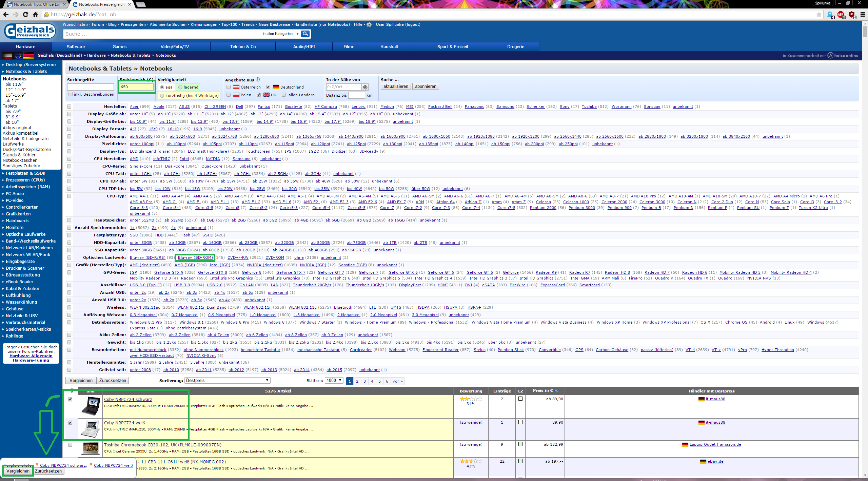Expand Desktop-/Serversysteme sidebar category
The image size is (868, 481).
pyautogui.click(x=31, y=64)
